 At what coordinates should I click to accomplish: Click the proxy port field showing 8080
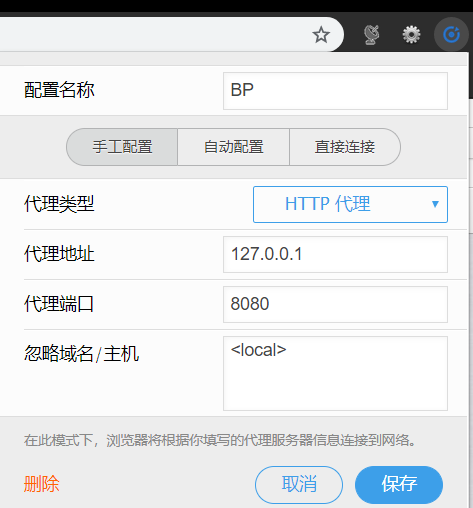335,304
